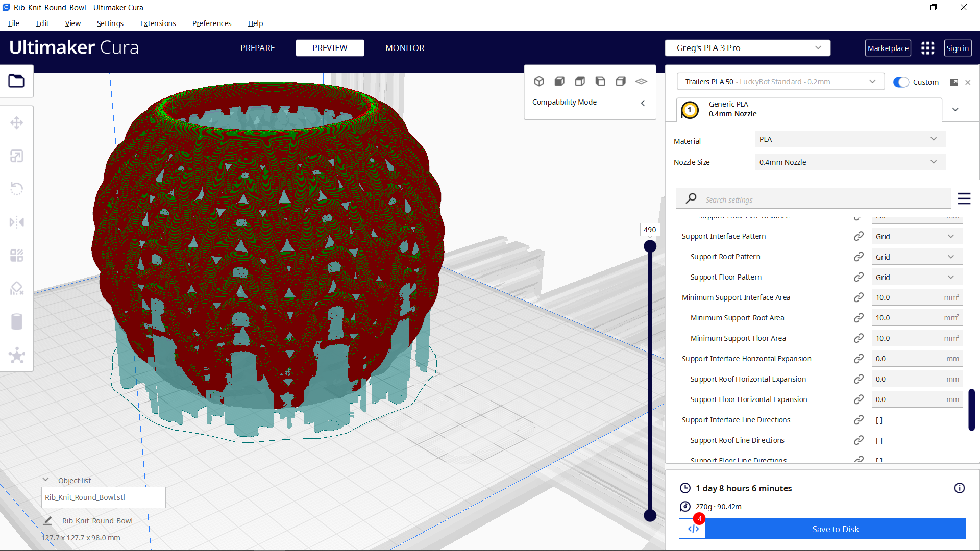Select the Mirror tool icon
This screenshot has height=551, width=980.
(x=16, y=222)
